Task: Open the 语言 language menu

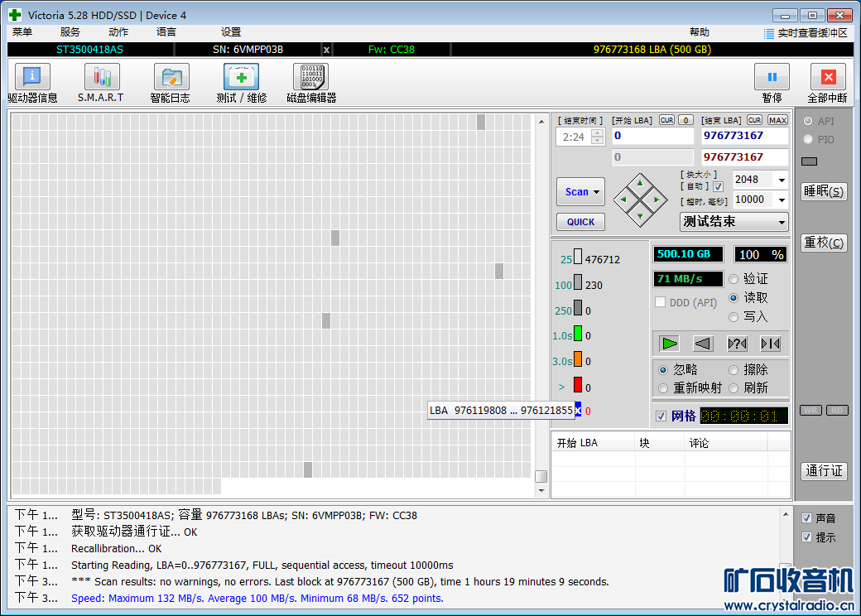Action: click(166, 32)
